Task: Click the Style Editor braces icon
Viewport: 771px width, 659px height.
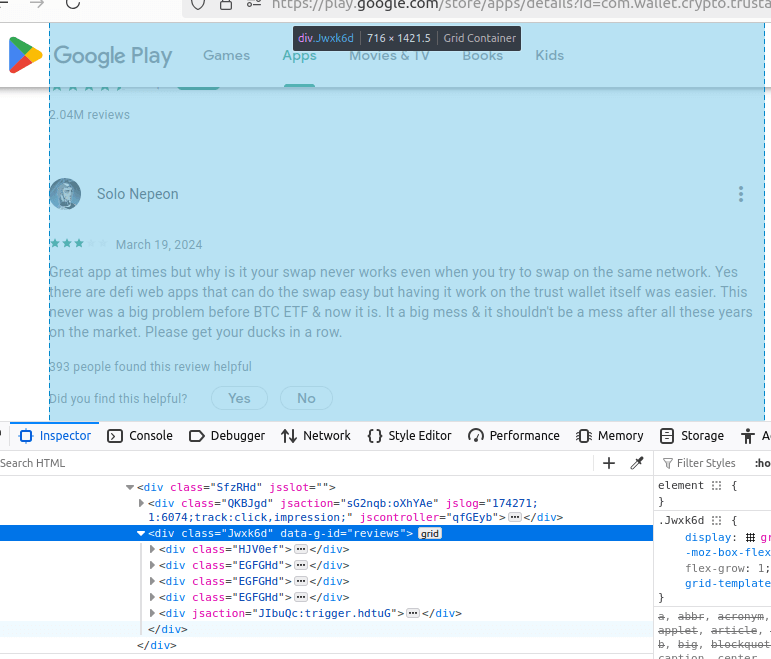Action: (x=375, y=436)
